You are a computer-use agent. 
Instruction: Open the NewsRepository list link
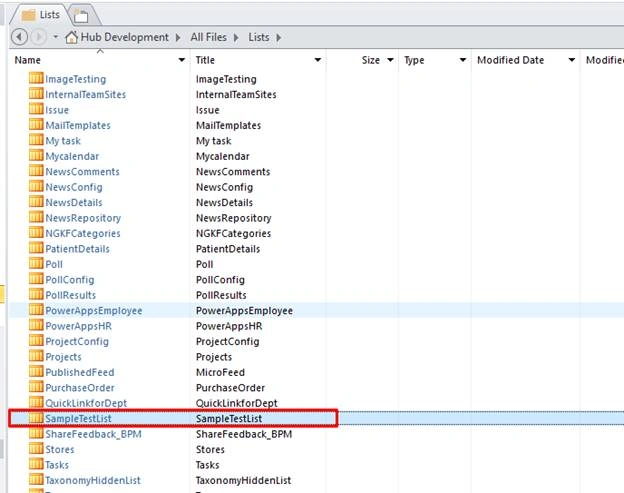pos(83,218)
